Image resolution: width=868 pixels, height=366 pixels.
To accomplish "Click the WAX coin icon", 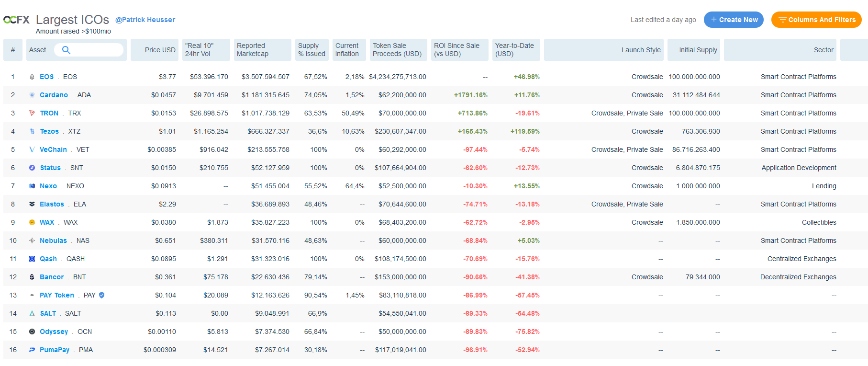I will [x=32, y=222].
